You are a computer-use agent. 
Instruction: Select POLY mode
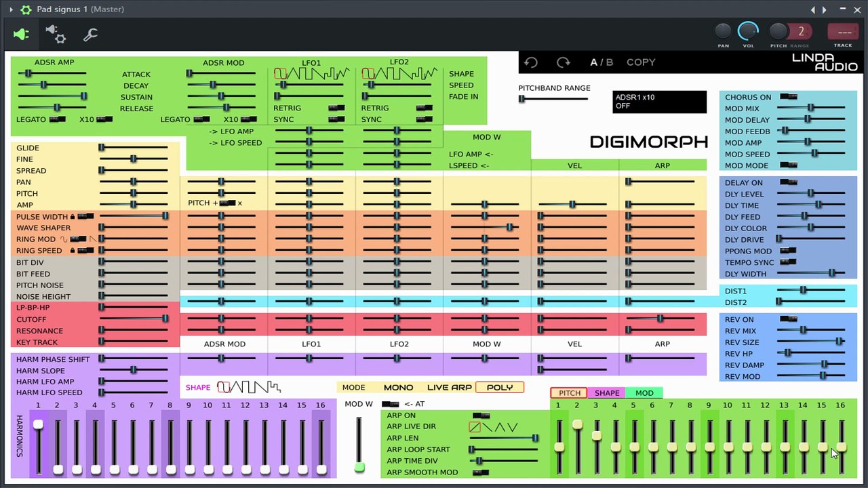click(500, 388)
